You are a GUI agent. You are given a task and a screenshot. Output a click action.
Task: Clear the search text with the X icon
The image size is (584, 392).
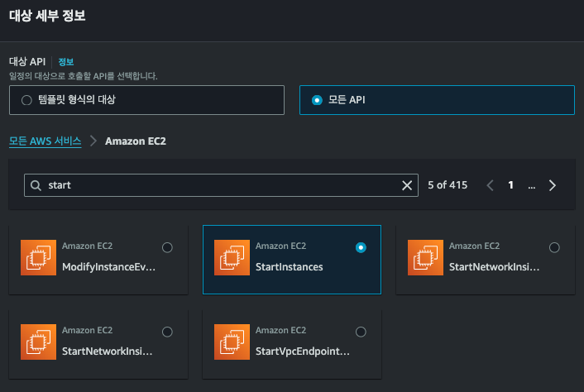click(407, 185)
